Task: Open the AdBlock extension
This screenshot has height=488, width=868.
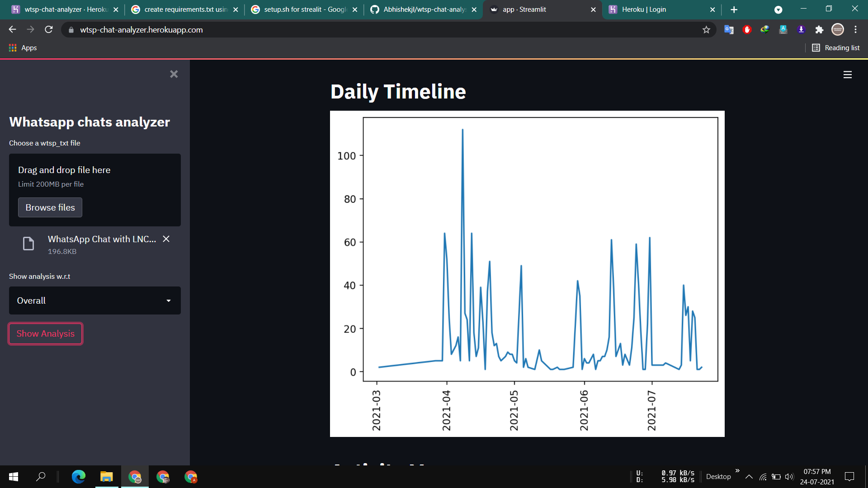Action: [x=747, y=29]
